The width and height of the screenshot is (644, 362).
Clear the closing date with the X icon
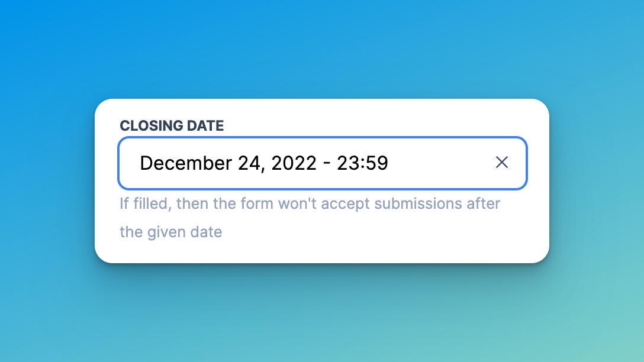click(x=502, y=163)
